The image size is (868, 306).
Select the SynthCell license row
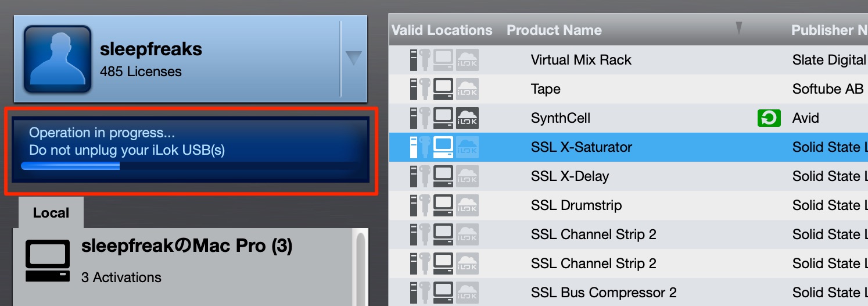(x=628, y=118)
